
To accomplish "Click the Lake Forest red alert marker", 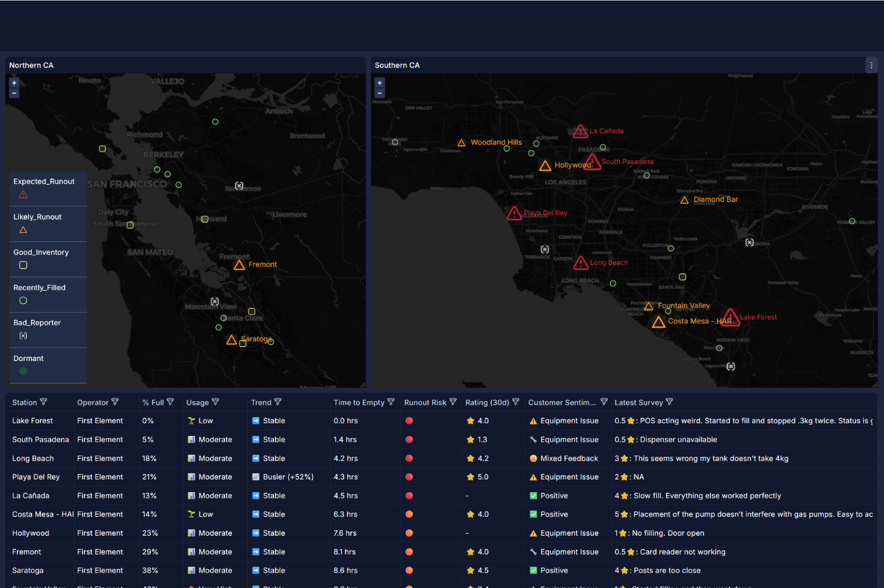I will click(x=730, y=317).
